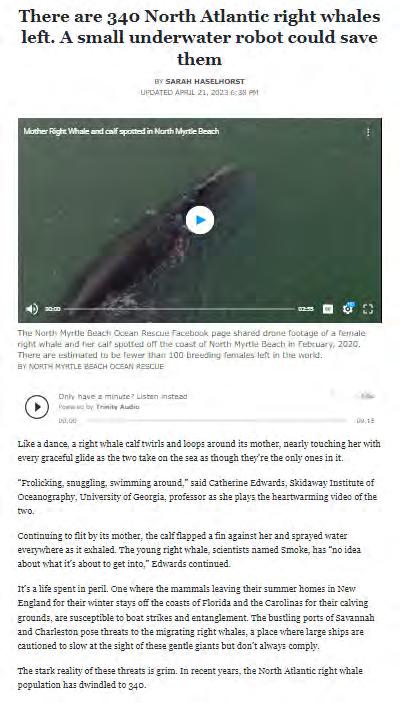Click the video elapsed time 00:00 label
This screenshot has height=703, width=400.
click(x=53, y=309)
